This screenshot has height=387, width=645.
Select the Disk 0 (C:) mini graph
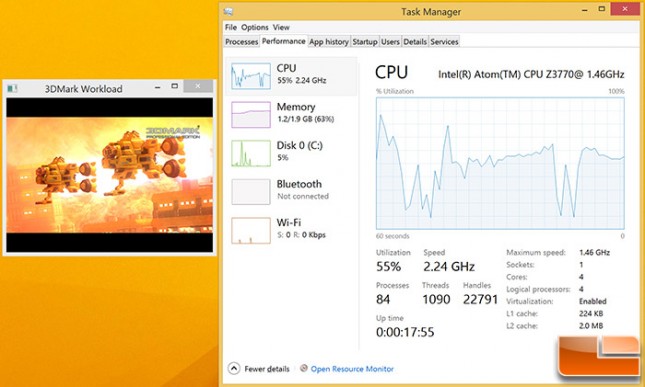pyautogui.click(x=251, y=153)
